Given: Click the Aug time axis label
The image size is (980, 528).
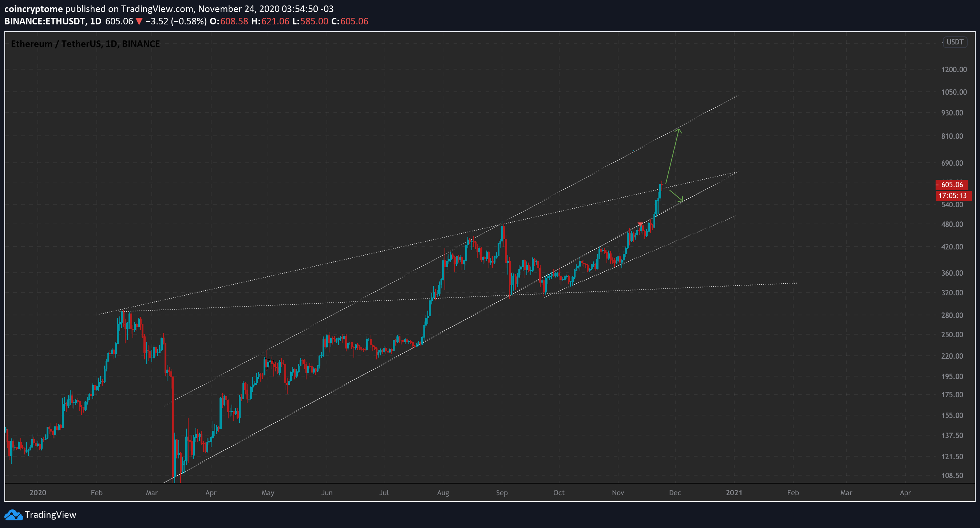Looking at the screenshot, I should [x=443, y=493].
